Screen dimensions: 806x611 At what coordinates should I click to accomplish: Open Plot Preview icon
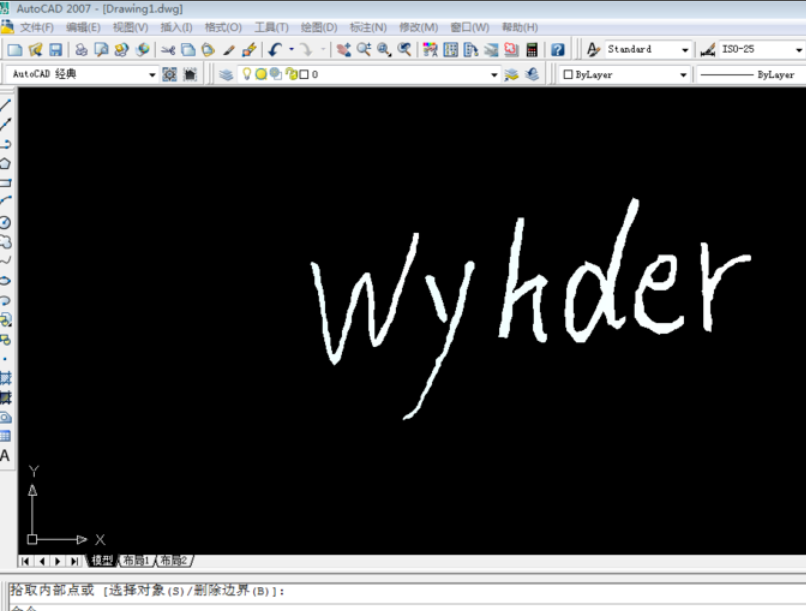(x=101, y=50)
